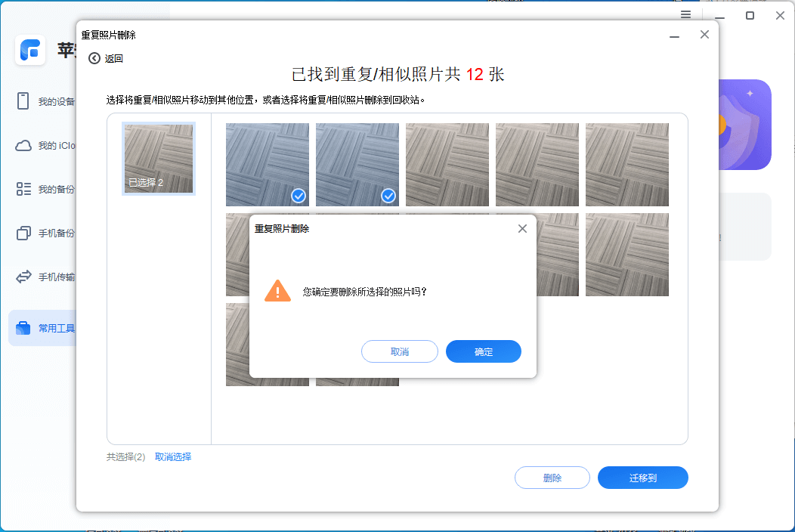Click the 已选择 2 group thumbnail
The width and height of the screenshot is (795, 532).
[158, 158]
